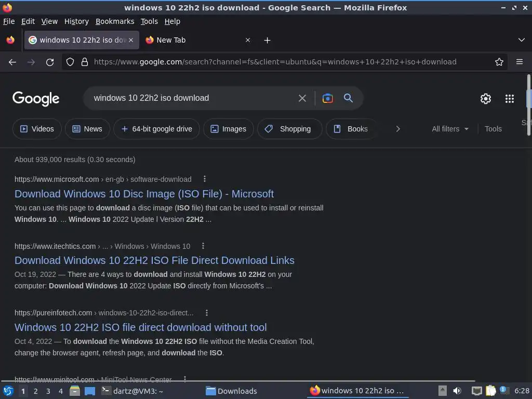Open the File menu
532x399 pixels.
(x=9, y=21)
